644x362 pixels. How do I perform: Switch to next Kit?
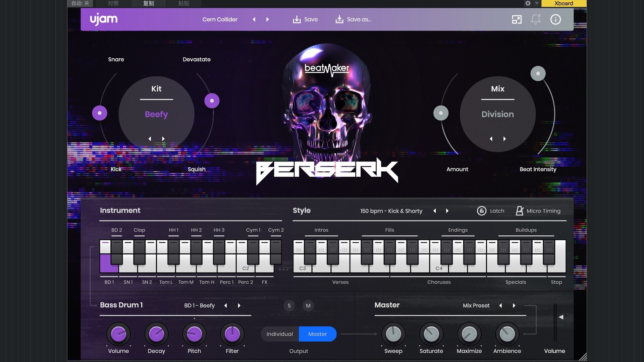click(x=163, y=139)
